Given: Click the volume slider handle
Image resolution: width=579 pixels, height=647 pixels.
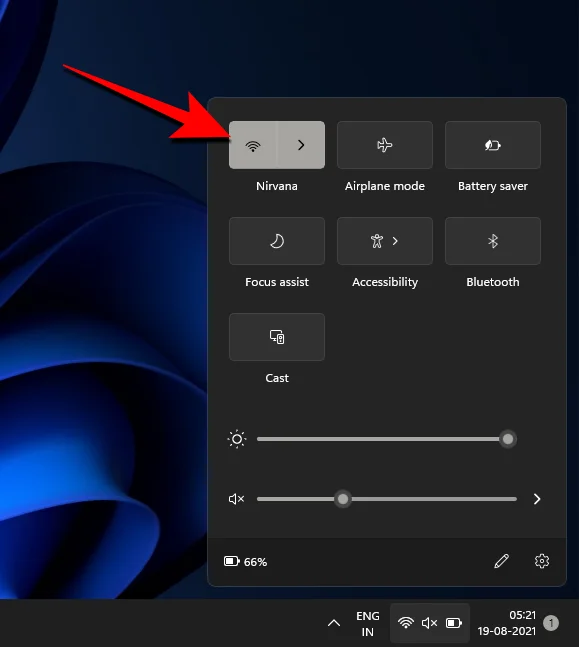Looking at the screenshot, I should tap(343, 499).
